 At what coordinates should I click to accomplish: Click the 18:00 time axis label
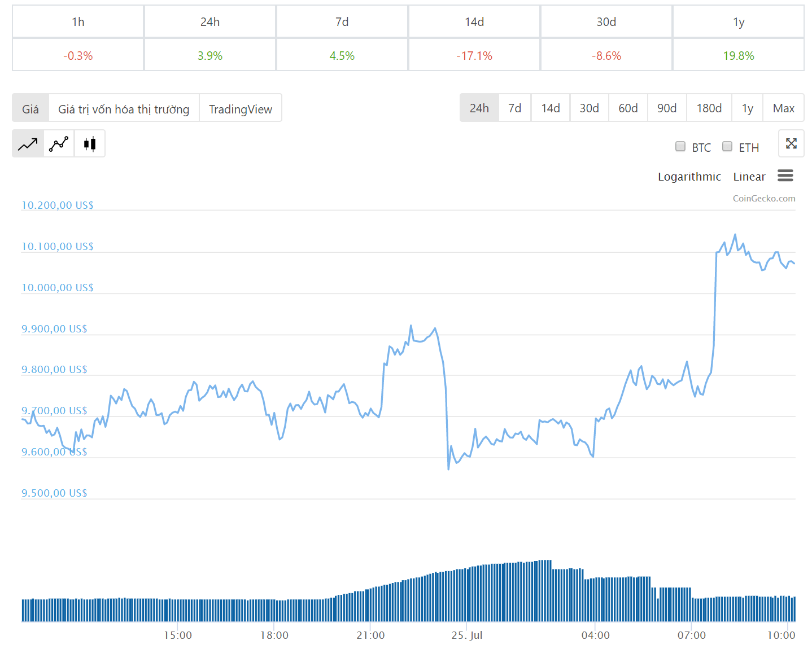click(274, 635)
